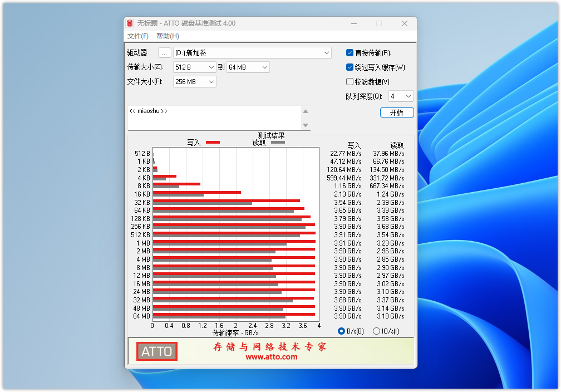Click the ATTO logo in banner
The image size is (561, 392).
tap(157, 351)
